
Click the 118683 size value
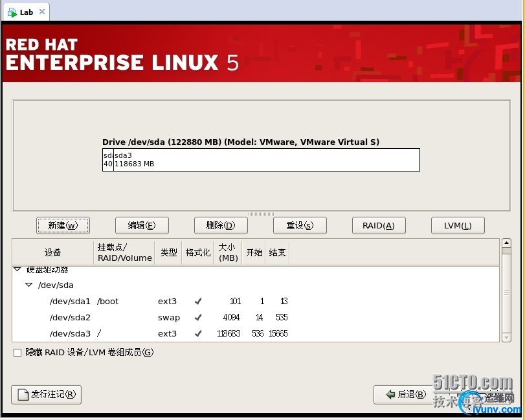(229, 333)
